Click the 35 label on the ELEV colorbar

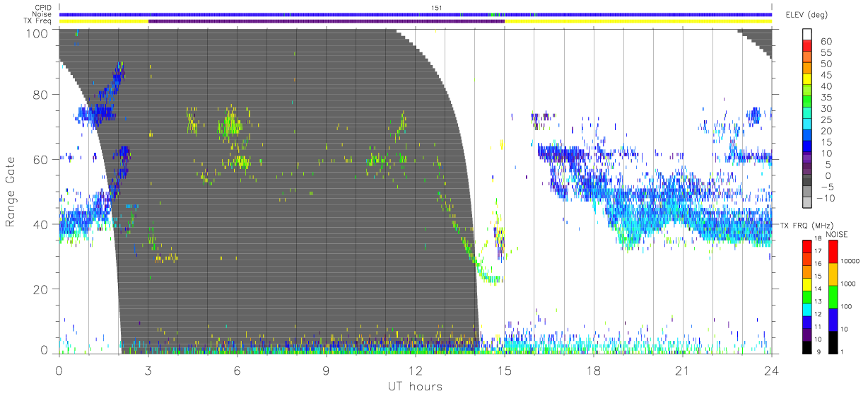826,98
